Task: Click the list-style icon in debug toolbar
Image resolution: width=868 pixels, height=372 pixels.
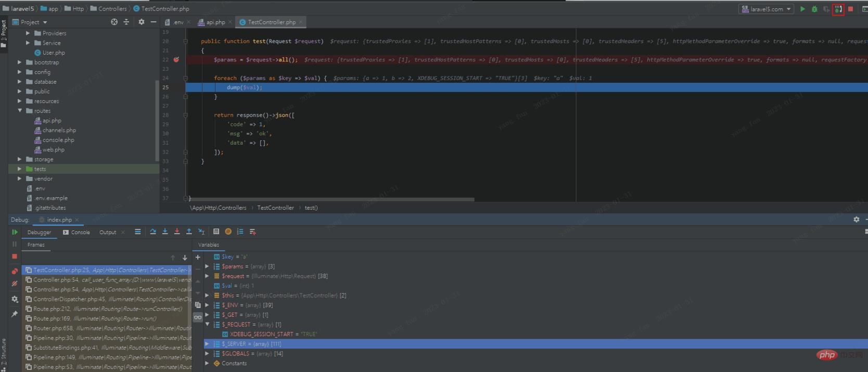Action: pyautogui.click(x=240, y=232)
